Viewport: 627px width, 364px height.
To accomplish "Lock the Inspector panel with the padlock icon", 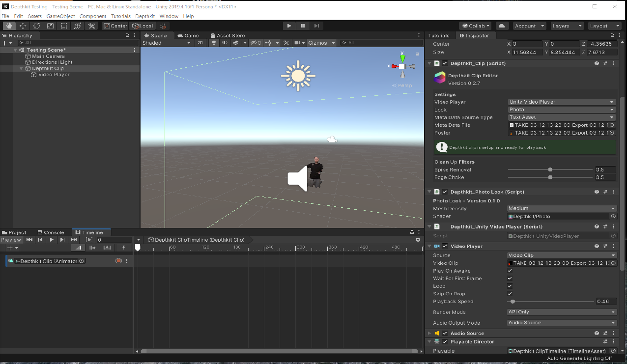I will [x=612, y=36].
